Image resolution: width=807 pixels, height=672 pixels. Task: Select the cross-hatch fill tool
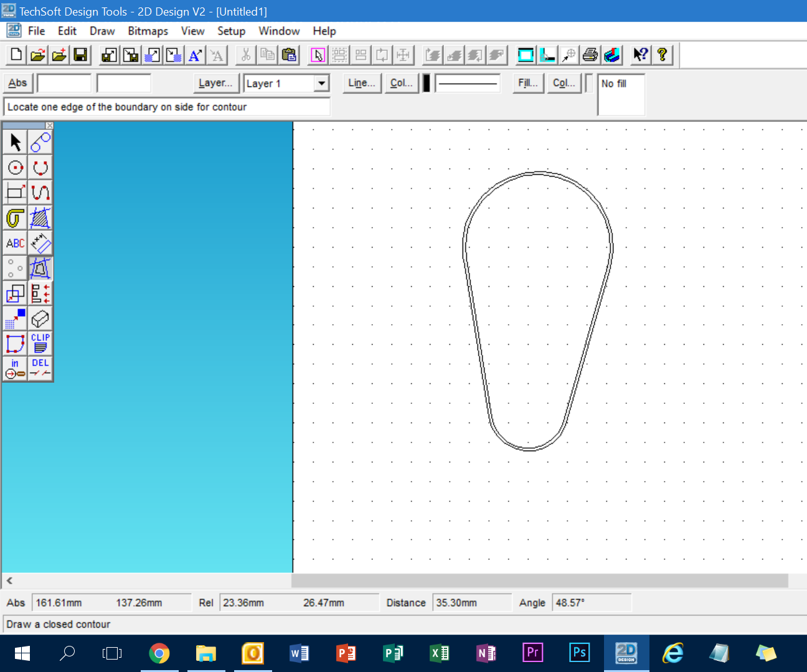point(40,217)
